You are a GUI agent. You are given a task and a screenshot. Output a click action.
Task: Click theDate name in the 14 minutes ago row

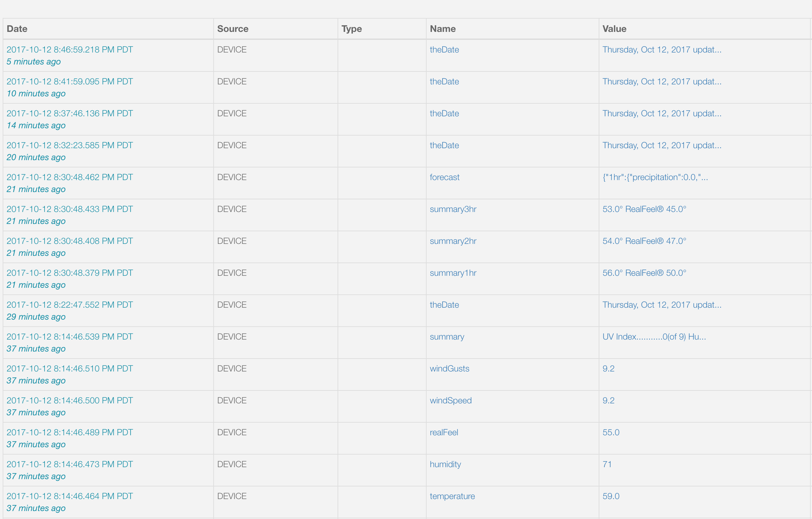[444, 113]
